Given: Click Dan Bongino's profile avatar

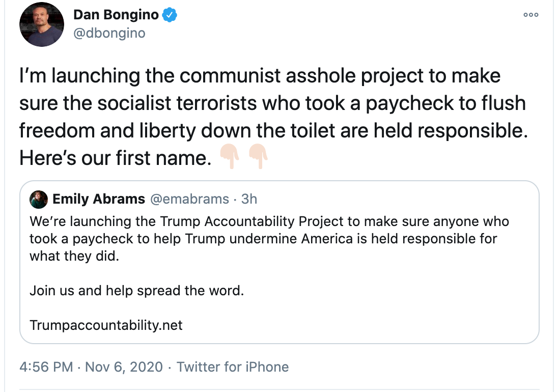Looking at the screenshot, I should pos(42,24).
